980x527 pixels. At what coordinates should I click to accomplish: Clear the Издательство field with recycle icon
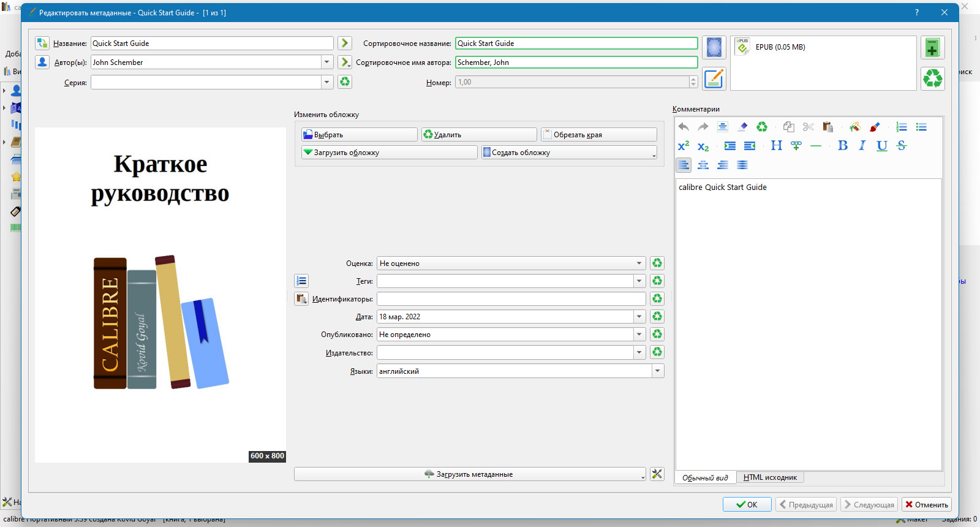[x=657, y=352]
